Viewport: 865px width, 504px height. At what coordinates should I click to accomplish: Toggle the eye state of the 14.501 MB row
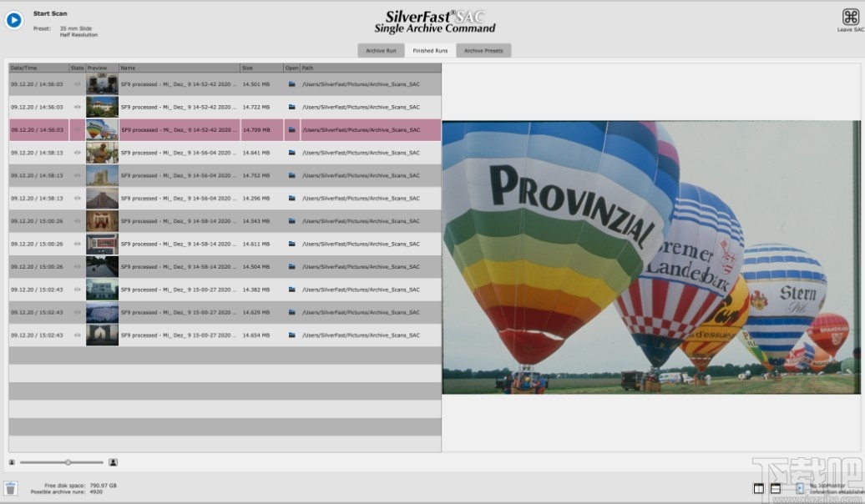point(77,84)
